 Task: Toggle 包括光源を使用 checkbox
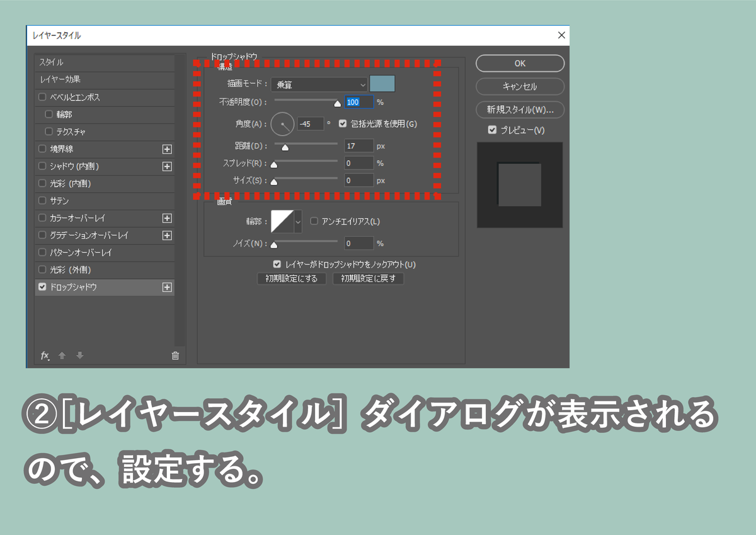tap(343, 124)
